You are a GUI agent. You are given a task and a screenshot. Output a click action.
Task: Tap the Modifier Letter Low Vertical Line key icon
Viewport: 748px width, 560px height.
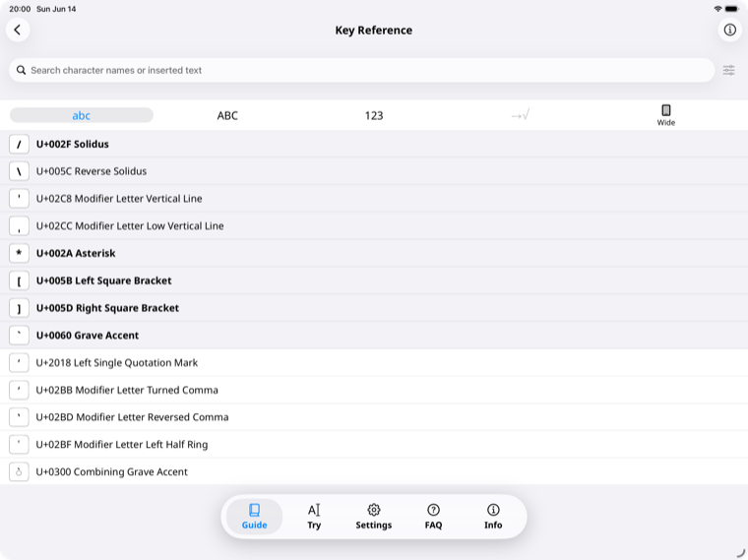click(x=19, y=226)
